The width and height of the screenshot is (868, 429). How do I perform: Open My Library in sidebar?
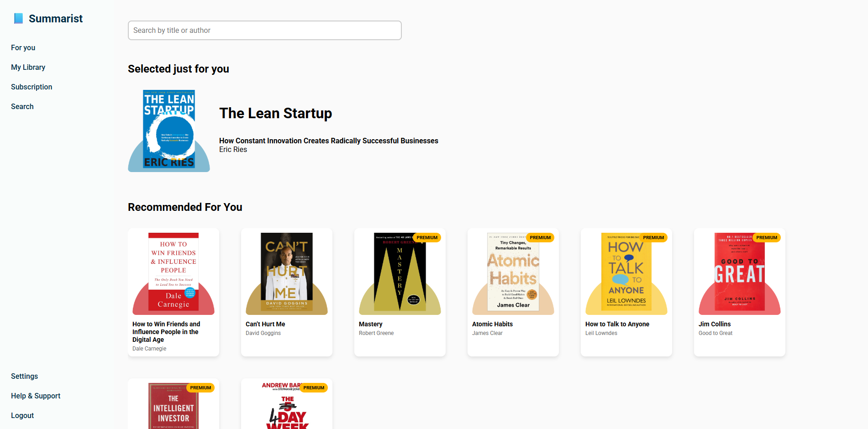point(28,67)
